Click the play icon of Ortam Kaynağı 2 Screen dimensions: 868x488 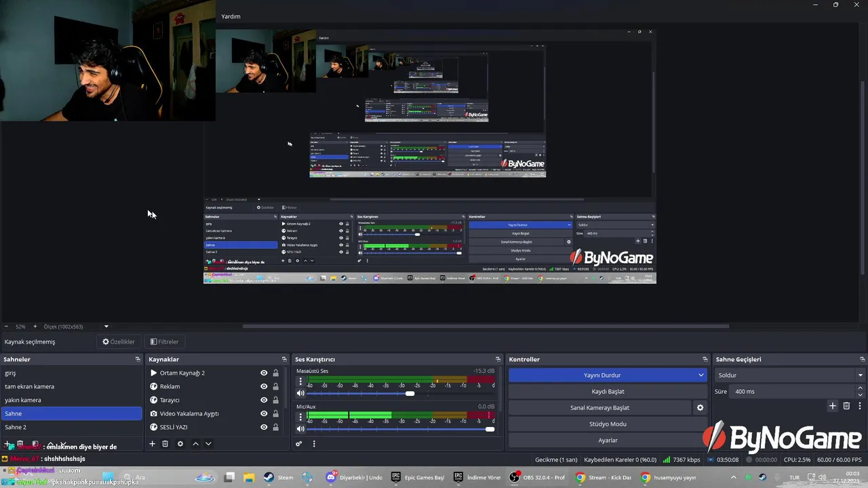pyautogui.click(x=154, y=373)
